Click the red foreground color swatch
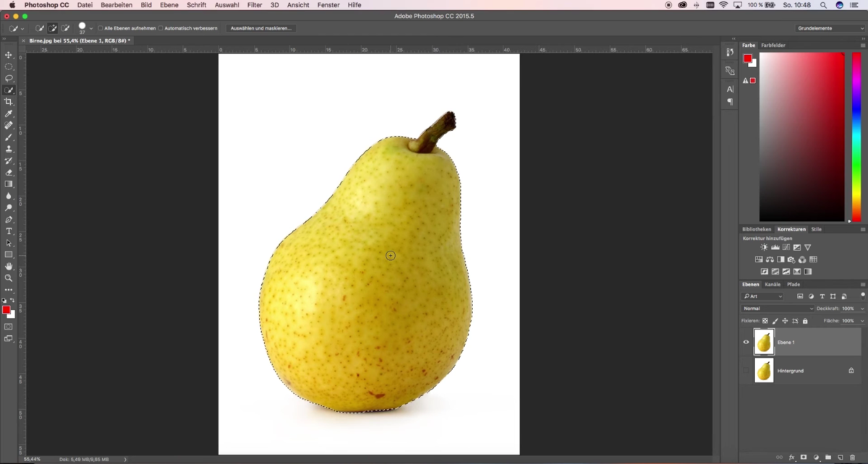Screen dimensions: 868x464 [x=6, y=309]
